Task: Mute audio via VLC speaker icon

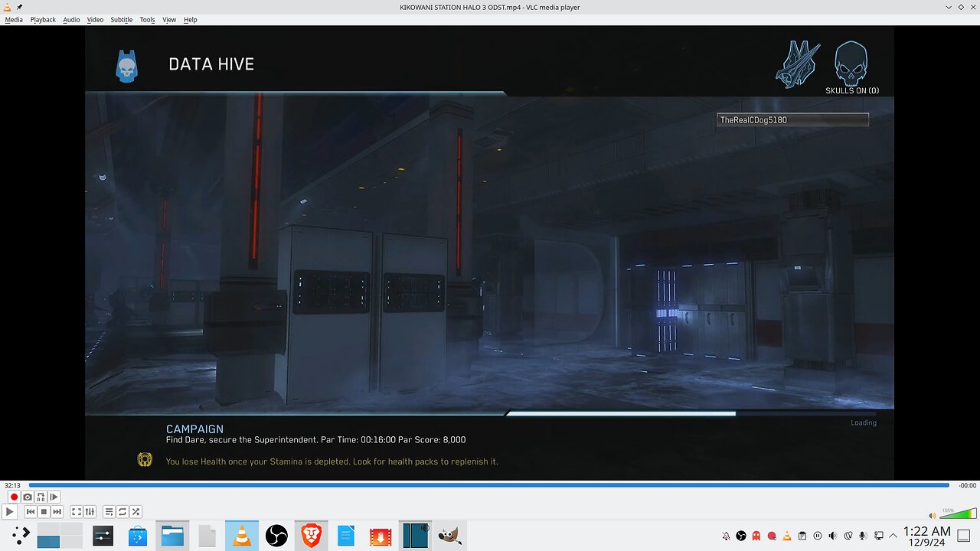Action: (932, 516)
